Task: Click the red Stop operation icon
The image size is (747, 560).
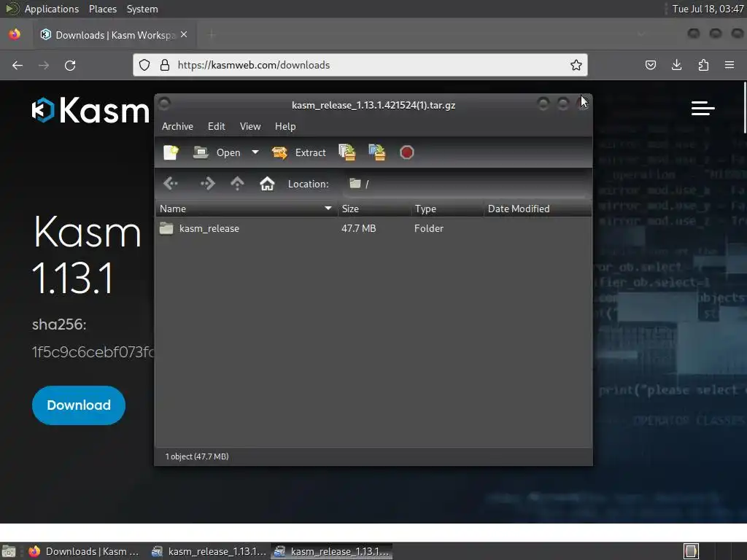Action: pyautogui.click(x=407, y=152)
